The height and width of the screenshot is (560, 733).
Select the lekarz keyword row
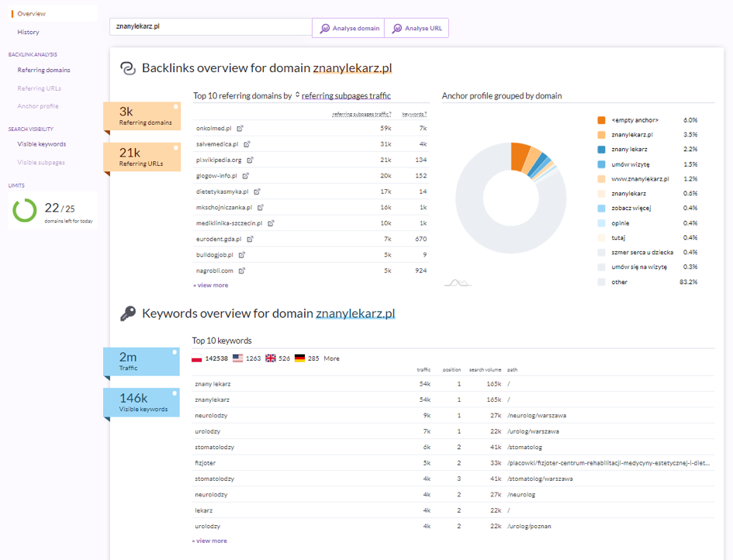tap(453, 510)
